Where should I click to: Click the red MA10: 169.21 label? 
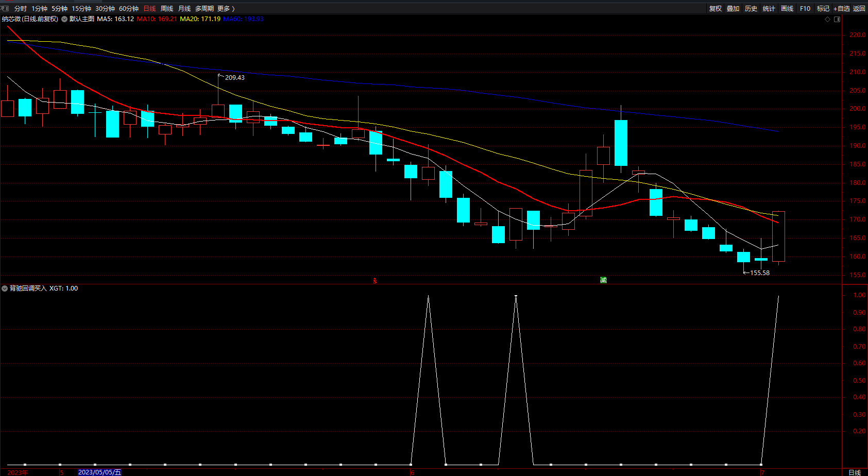click(157, 19)
